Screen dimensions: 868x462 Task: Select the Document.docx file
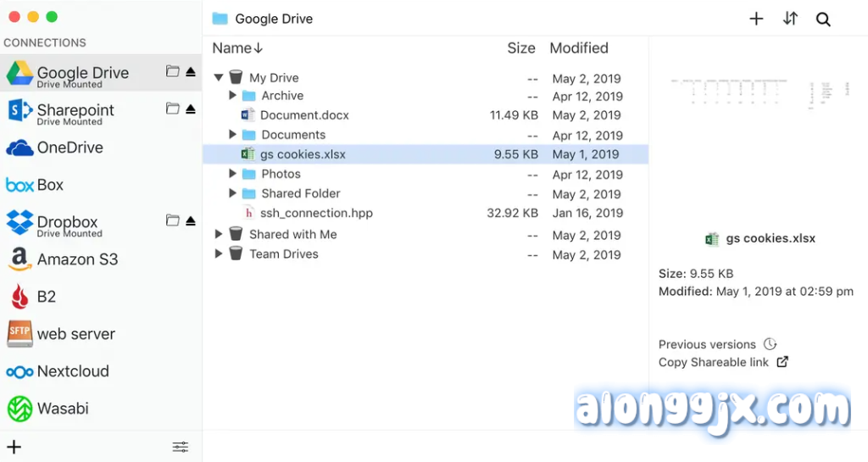coord(303,115)
